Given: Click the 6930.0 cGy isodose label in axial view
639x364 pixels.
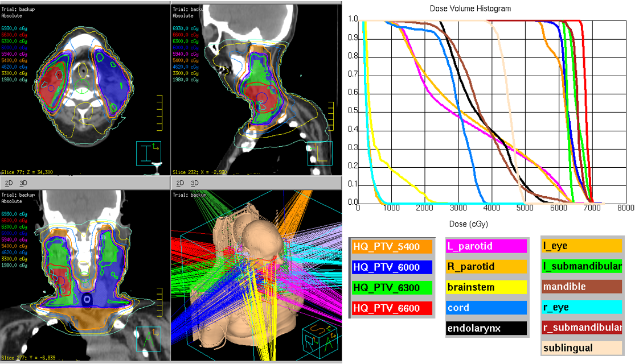Looking at the screenshot, I should tap(15, 27).
